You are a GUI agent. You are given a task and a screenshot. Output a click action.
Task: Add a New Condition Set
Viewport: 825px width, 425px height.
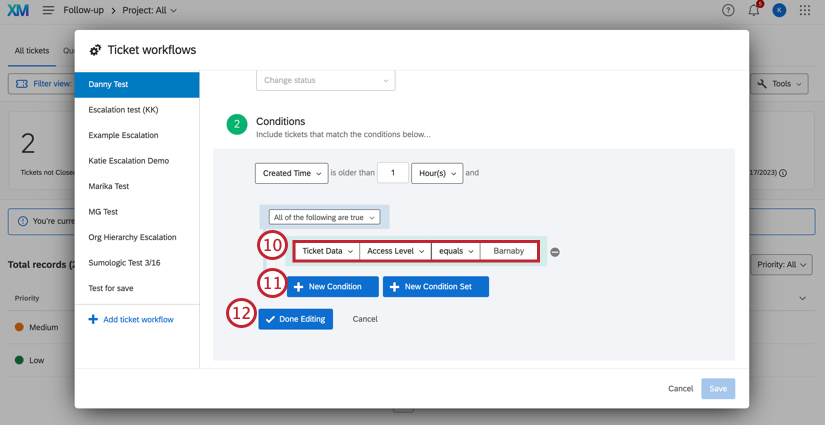(x=436, y=287)
